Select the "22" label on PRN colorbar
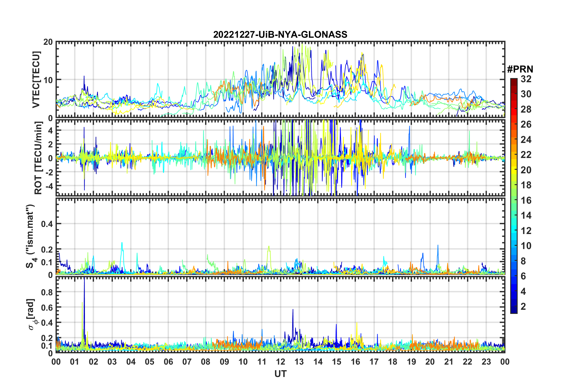This screenshot has width=561, height=392. point(526,155)
